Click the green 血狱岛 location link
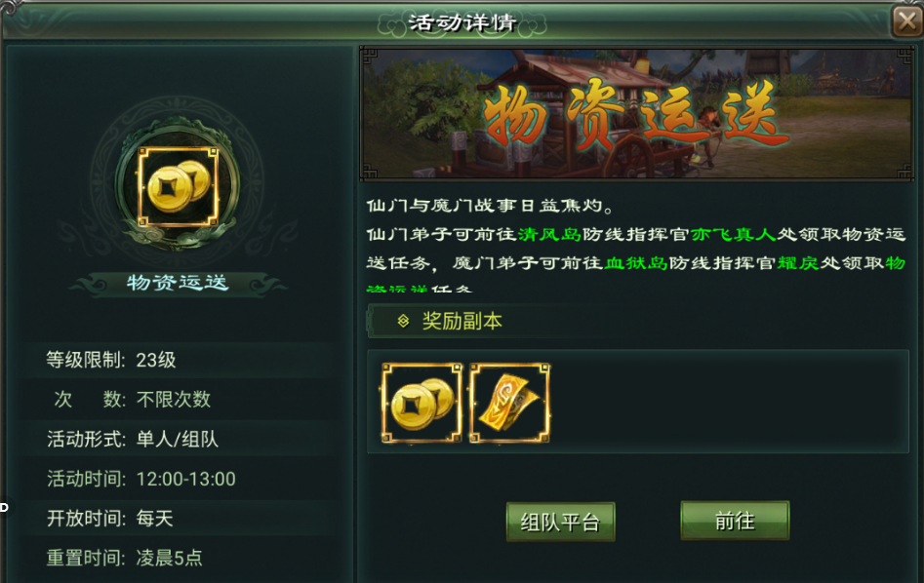This screenshot has width=924, height=583. [636, 262]
